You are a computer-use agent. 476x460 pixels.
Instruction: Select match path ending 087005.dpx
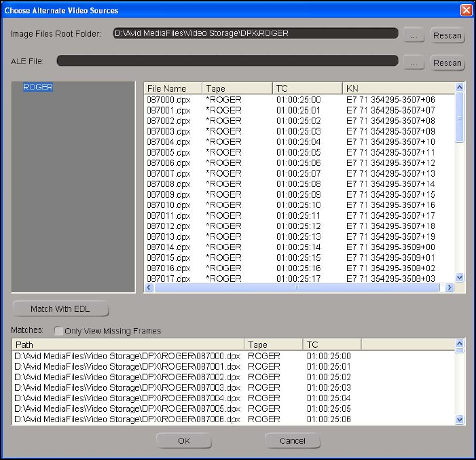[128, 408]
